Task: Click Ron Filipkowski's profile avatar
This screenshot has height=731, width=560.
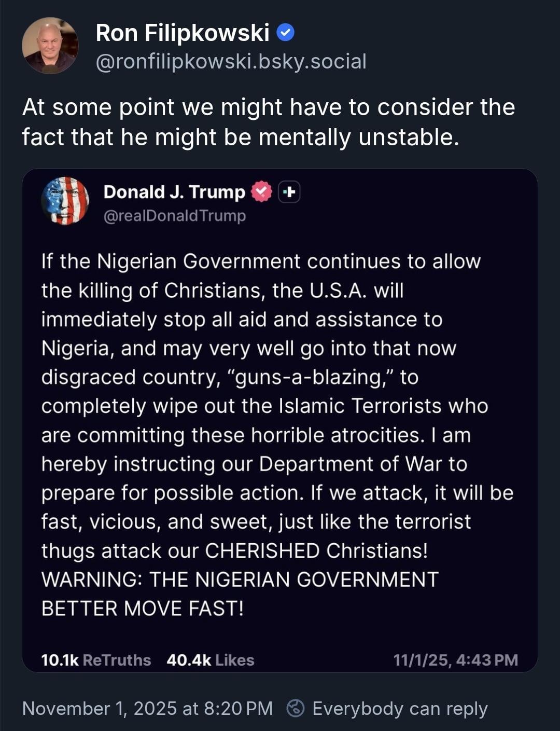Action: (x=50, y=46)
